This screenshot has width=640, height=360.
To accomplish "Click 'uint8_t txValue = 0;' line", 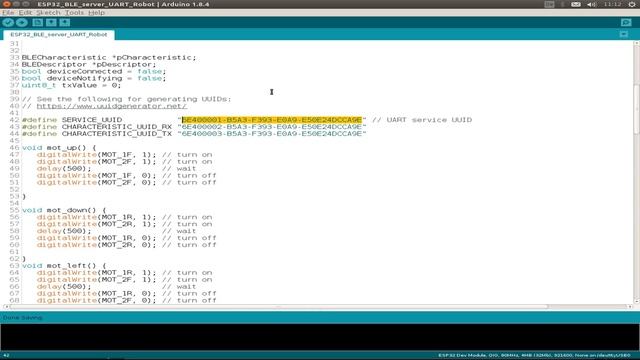I will pyautogui.click(x=71, y=85).
